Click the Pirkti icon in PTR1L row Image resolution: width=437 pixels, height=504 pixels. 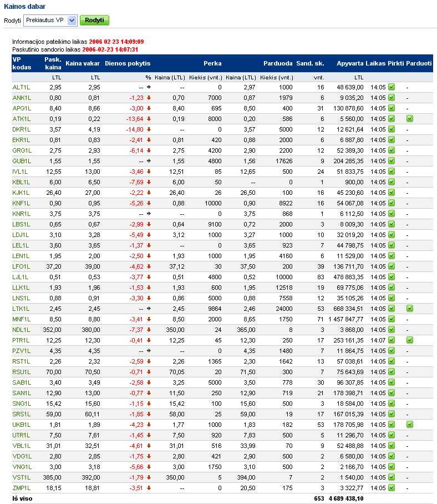[x=392, y=340]
